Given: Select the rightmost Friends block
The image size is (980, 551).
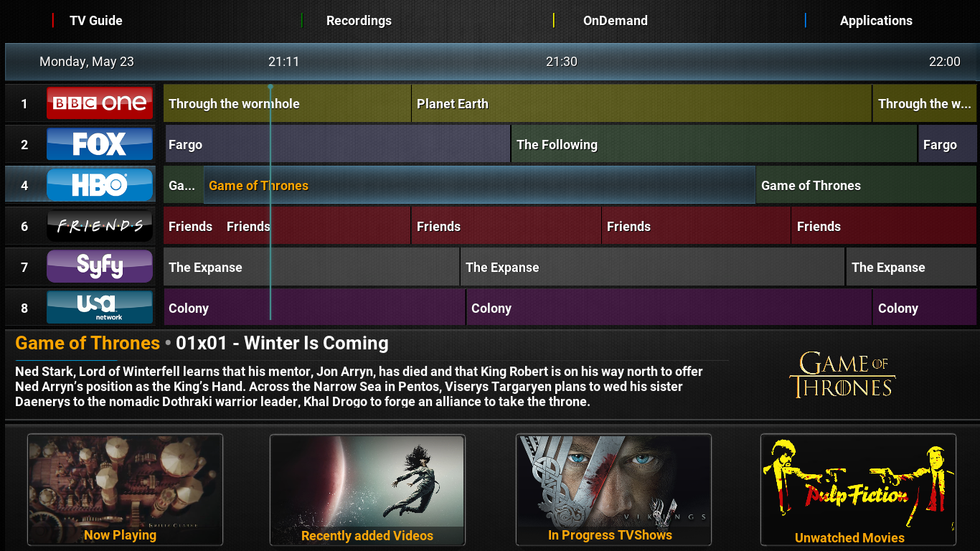Looking at the screenshot, I should [884, 226].
